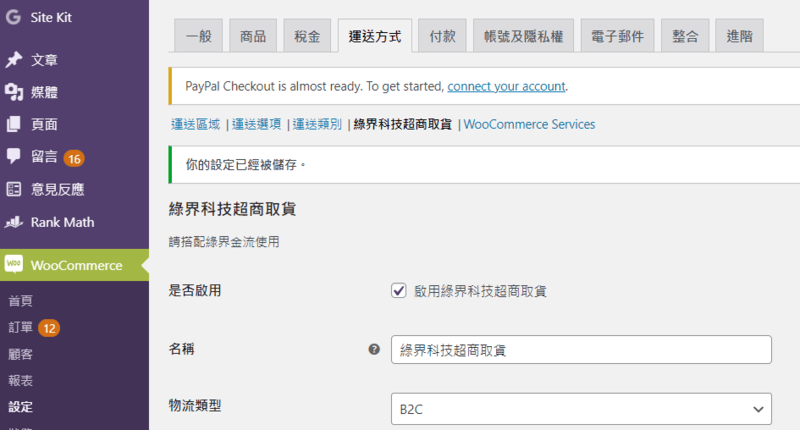Open 報表 in the WooCommerce submenu

click(x=20, y=381)
